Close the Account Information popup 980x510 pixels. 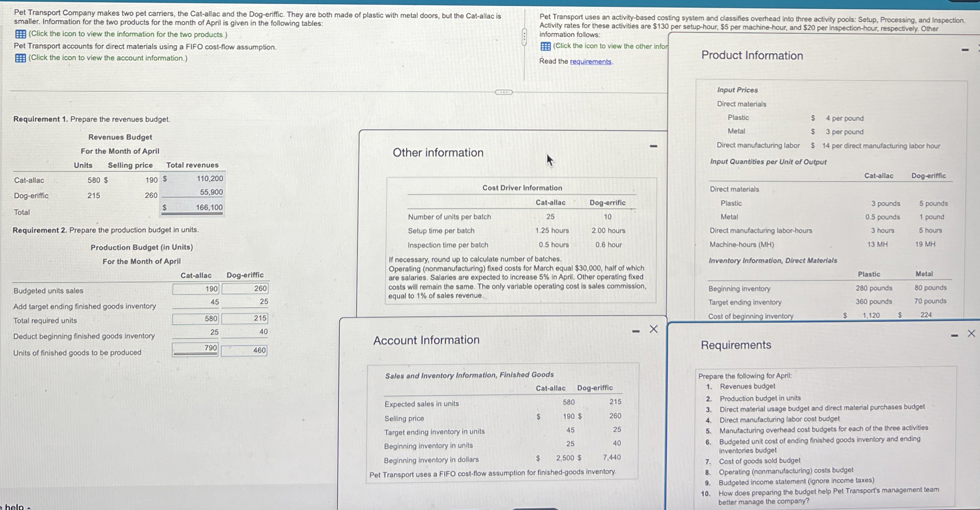point(654,329)
